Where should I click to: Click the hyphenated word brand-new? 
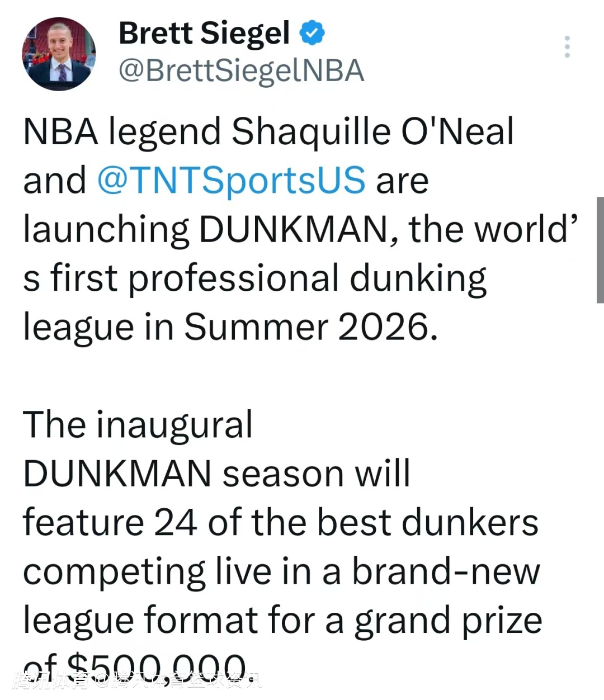(446, 572)
